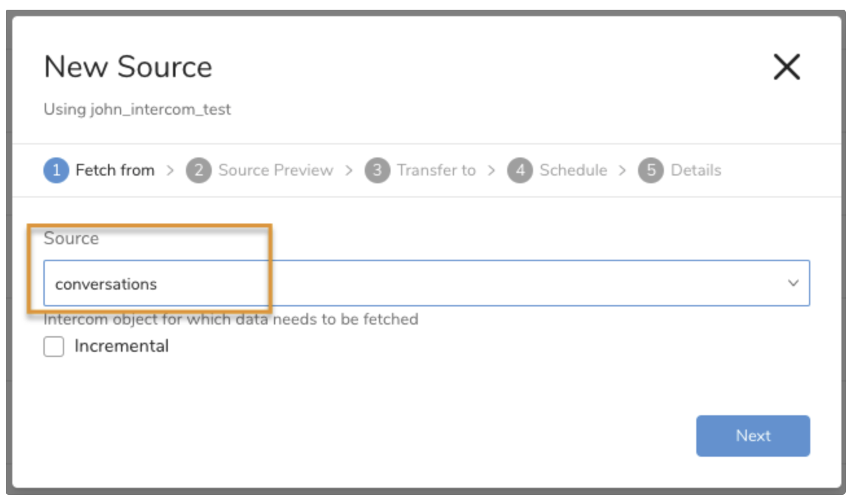
Task: Switch to the Details step
Action: pyautogui.click(x=696, y=170)
